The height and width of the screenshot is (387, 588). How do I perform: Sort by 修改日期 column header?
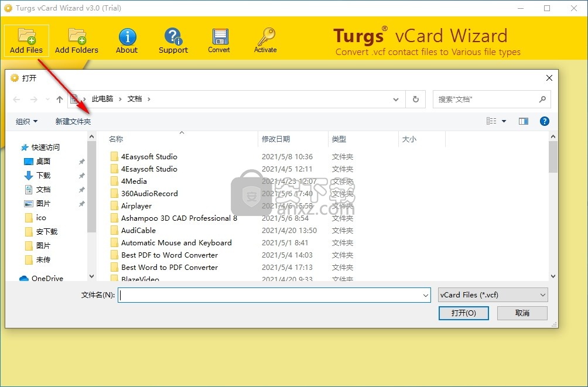(276, 139)
